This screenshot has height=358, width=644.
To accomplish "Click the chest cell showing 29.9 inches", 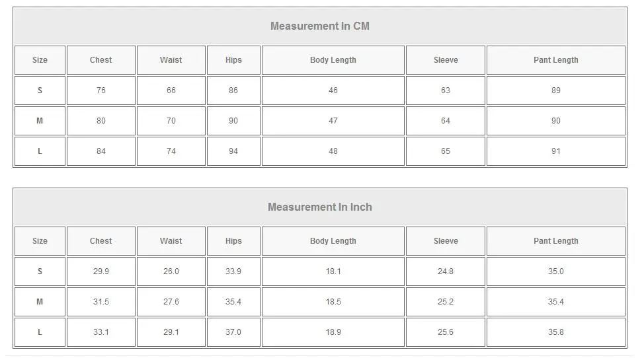I will click(x=101, y=271).
